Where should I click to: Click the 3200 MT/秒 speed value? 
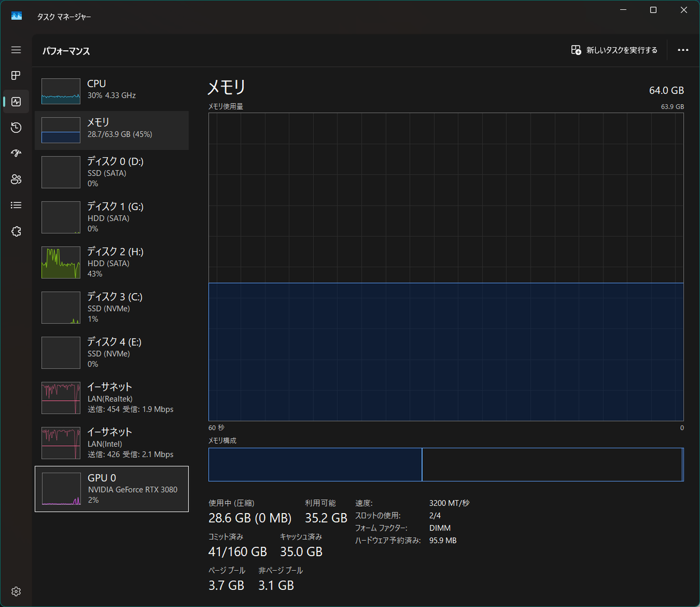[449, 503]
